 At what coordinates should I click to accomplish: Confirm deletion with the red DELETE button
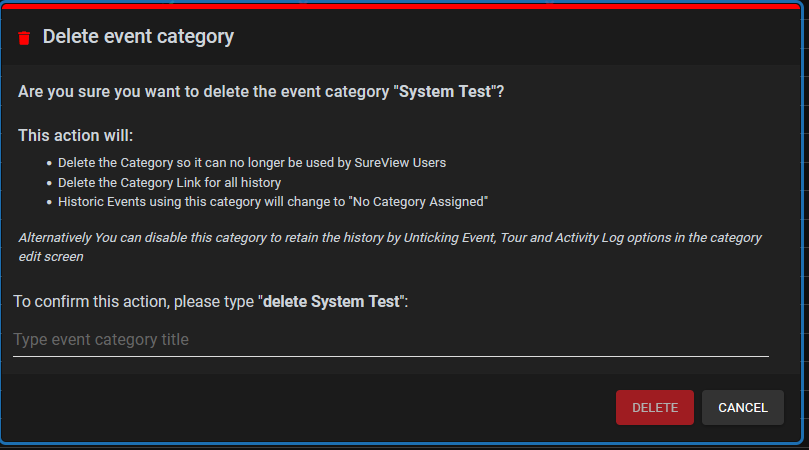pyautogui.click(x=655, y=408)
